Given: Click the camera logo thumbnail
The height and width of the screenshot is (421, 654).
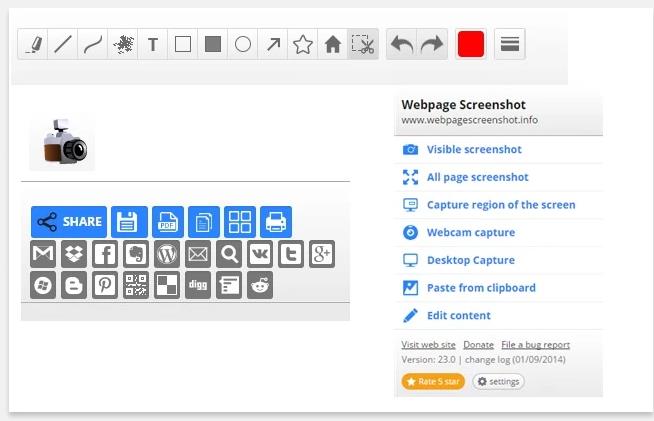Looking at the screenshot, I should click(x=63, y=144).
